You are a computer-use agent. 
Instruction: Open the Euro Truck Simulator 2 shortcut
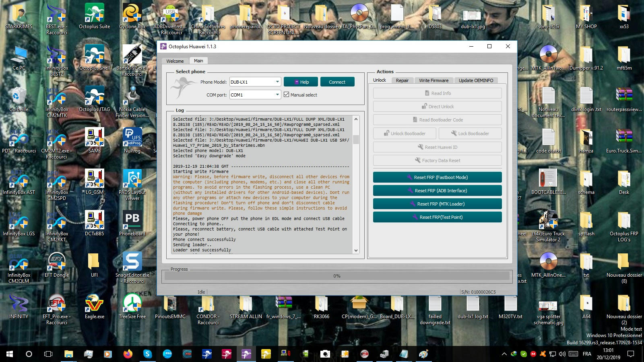[548, 226]
